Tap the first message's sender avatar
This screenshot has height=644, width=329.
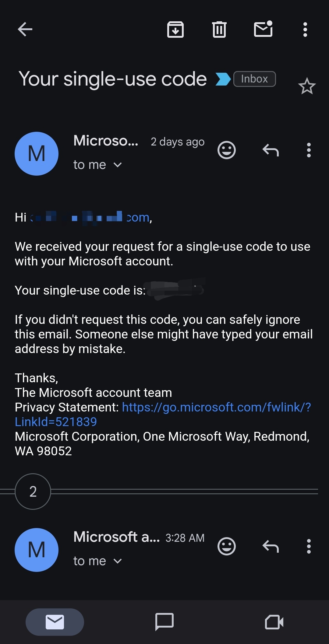click(x=37, y=154)
